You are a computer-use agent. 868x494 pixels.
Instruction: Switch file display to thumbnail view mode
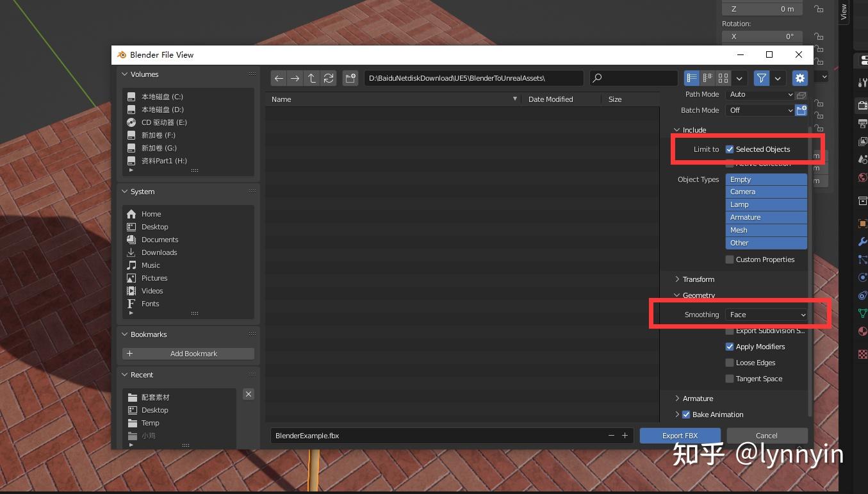click(x=723, y=78)
